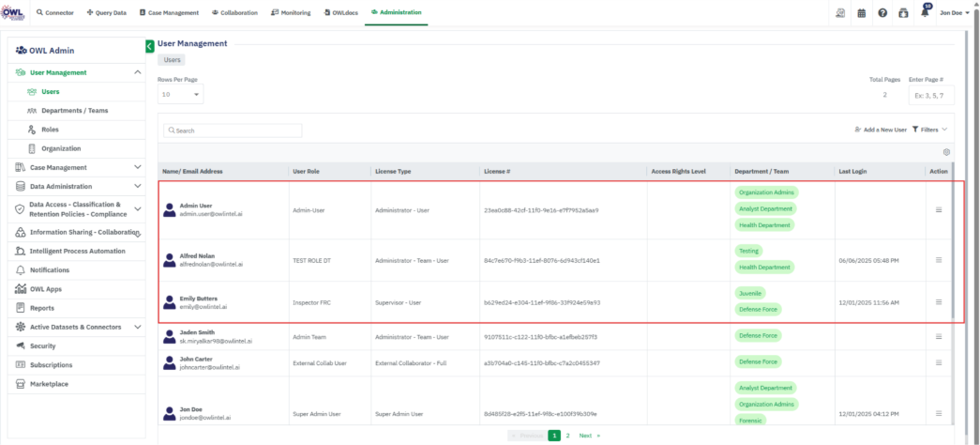
Task: Open the Query Data tab
Action: coord(106,12)
